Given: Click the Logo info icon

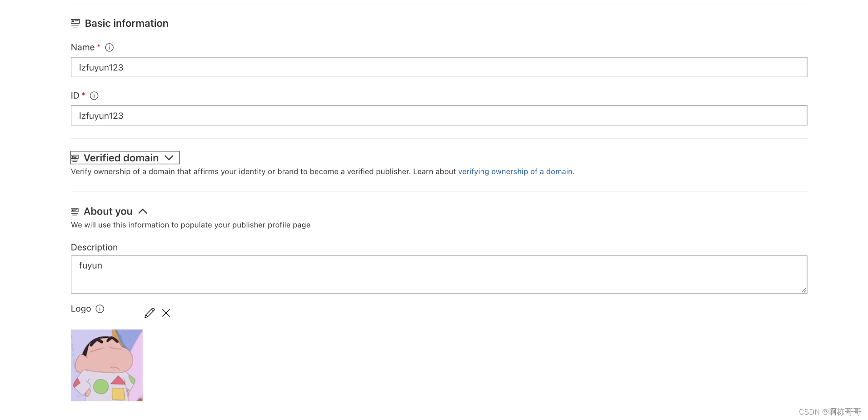Looking at the screenshot, I should 100,309.
